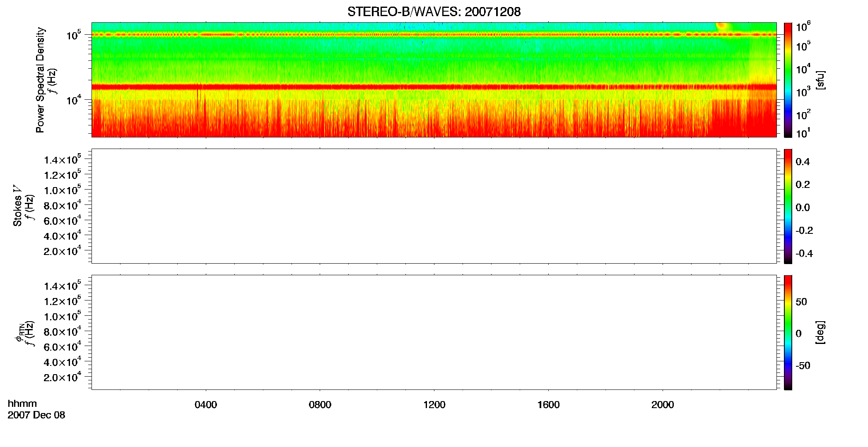Click the dotted red line at 10^5 Hz
Viewport: 868px width, 447px height.
[434, 35]
